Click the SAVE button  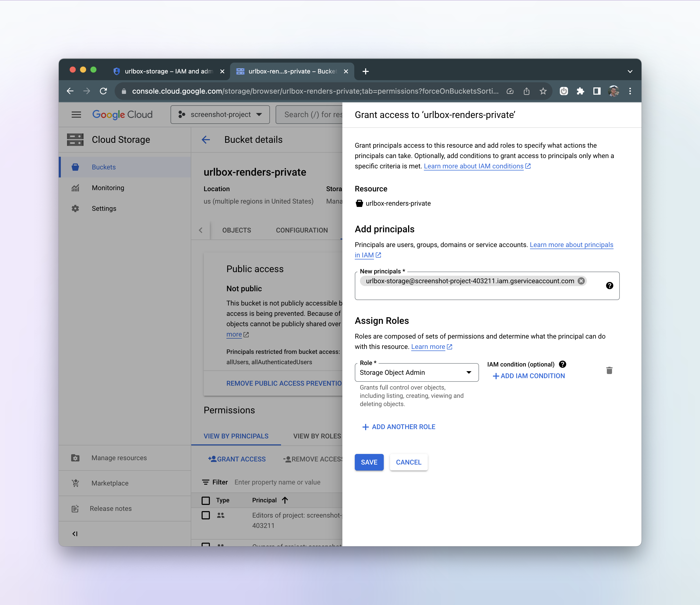pos(369,462)
